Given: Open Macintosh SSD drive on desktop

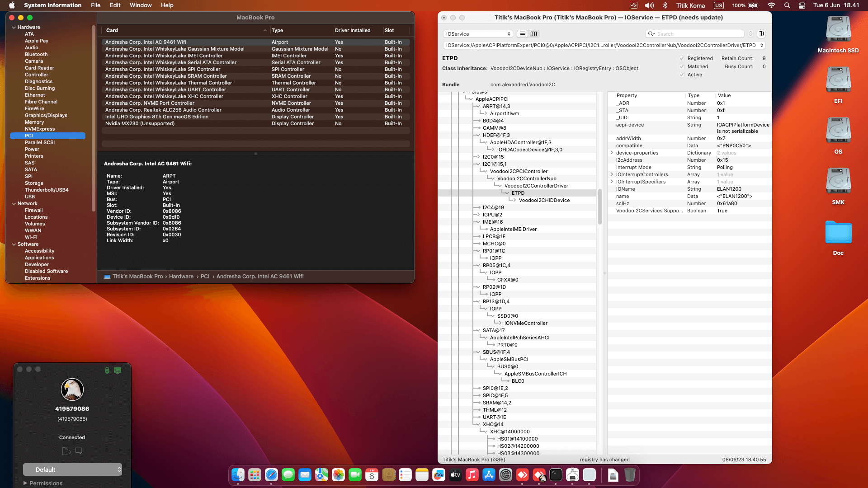Looking at the screenshot, I should 838,34.
